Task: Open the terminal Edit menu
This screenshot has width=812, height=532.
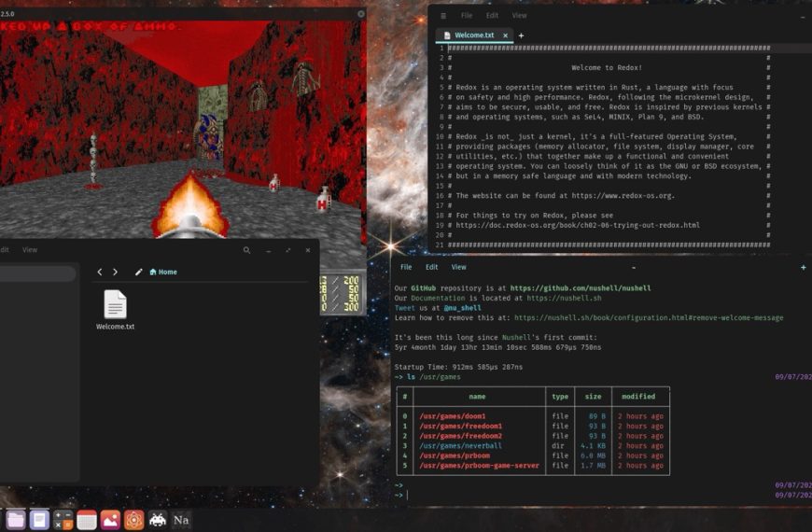Action: pyautogui.click(x=431, y=267)
